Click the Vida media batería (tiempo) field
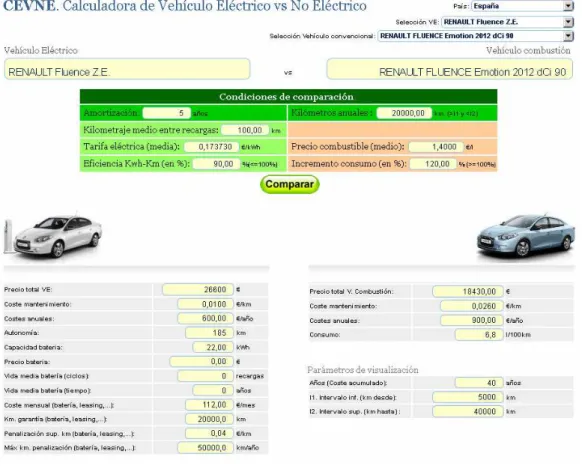The image size is (582, 472). (213, 390)
